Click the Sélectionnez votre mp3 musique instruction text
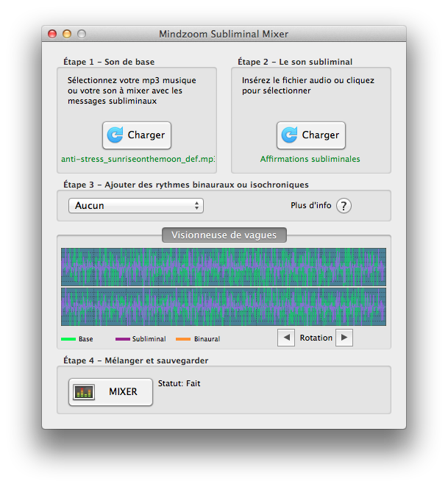Screen dimensions: 448x487 132,90
